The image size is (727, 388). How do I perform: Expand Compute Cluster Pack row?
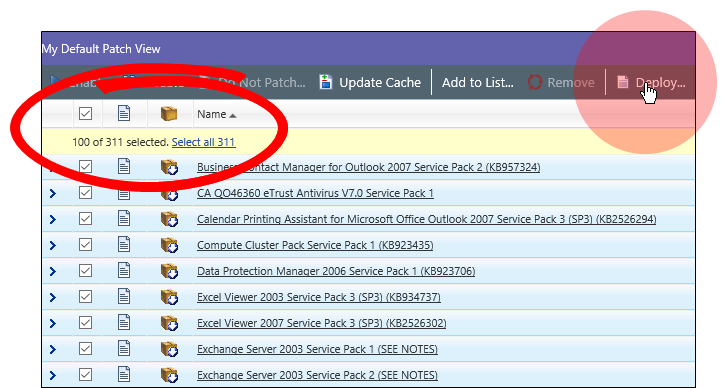click(x=53, y=245)
